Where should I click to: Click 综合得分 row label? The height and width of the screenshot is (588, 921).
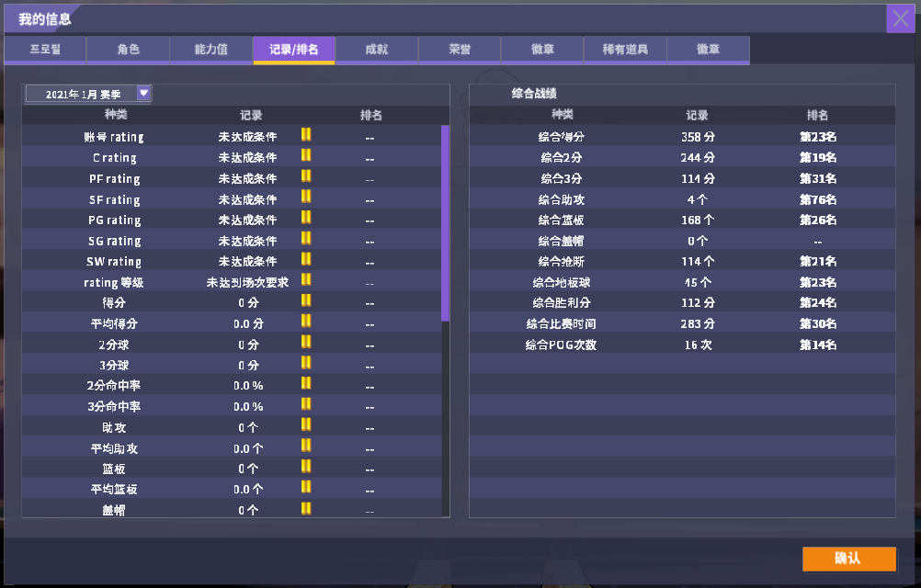562,137
